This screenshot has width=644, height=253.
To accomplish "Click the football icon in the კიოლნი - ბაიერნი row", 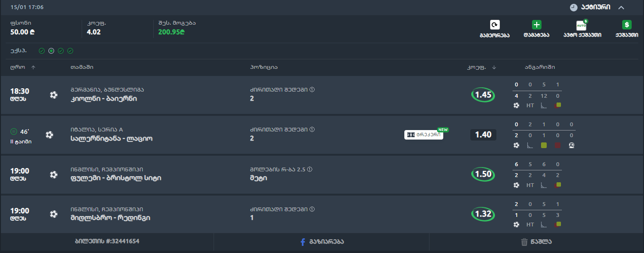I will [x=53, y=95].
